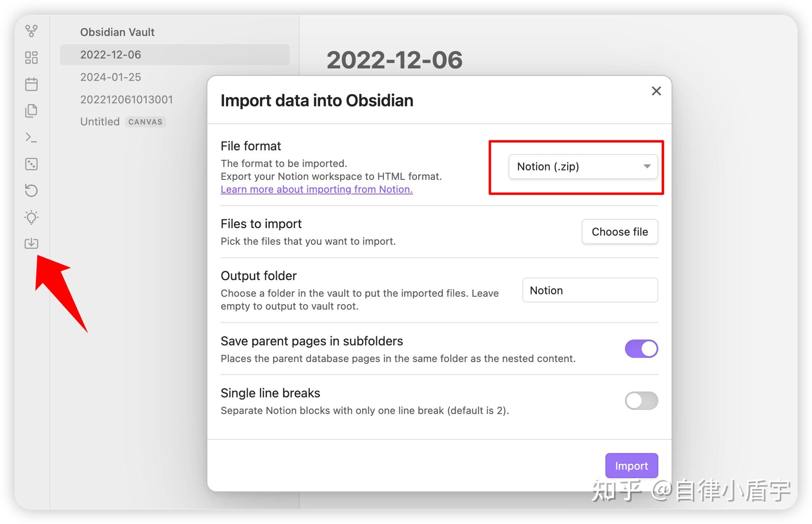
Task: Close the Import data dialog
Action: coord(656,91)
